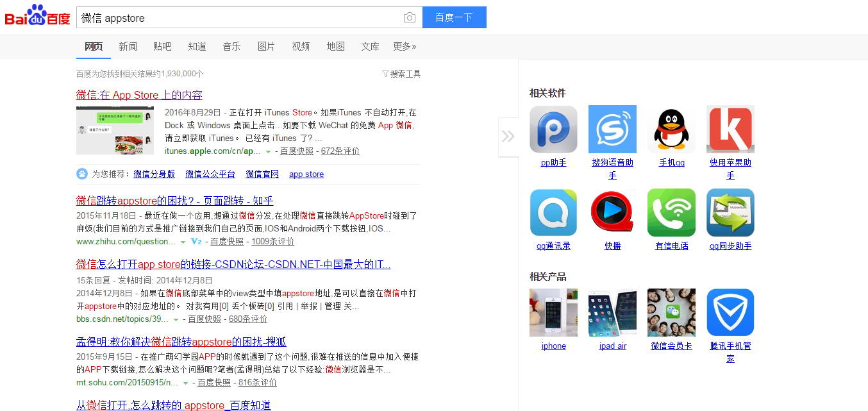868x411 pixels.
Task: Open the iphone product thumbnail
Action: pos(553,312)
